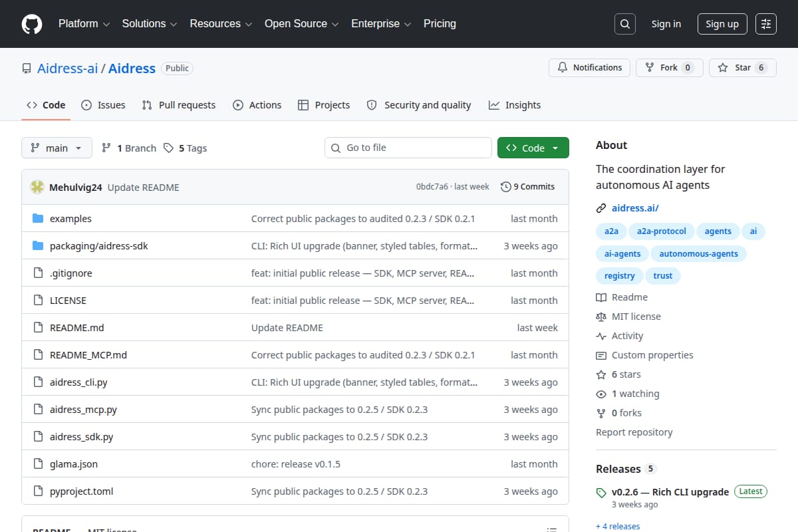Open commit message 'chore: release v0.1.5'
798x532 pixels.
coord(296,464)
